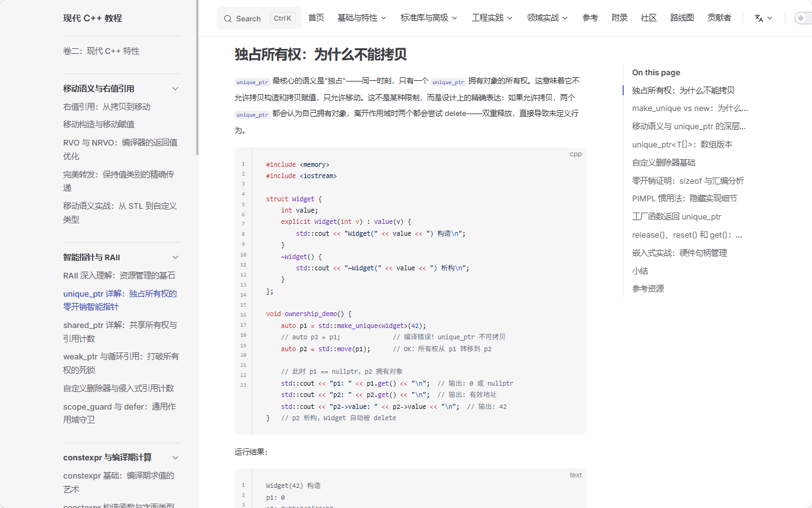
Task: Open the 社区 nav item
Action: pos(649,18)
